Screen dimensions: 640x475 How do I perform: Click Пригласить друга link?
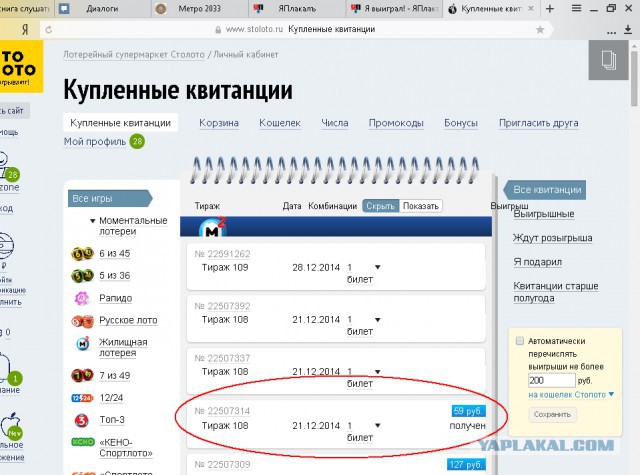[x=538, y=123]
